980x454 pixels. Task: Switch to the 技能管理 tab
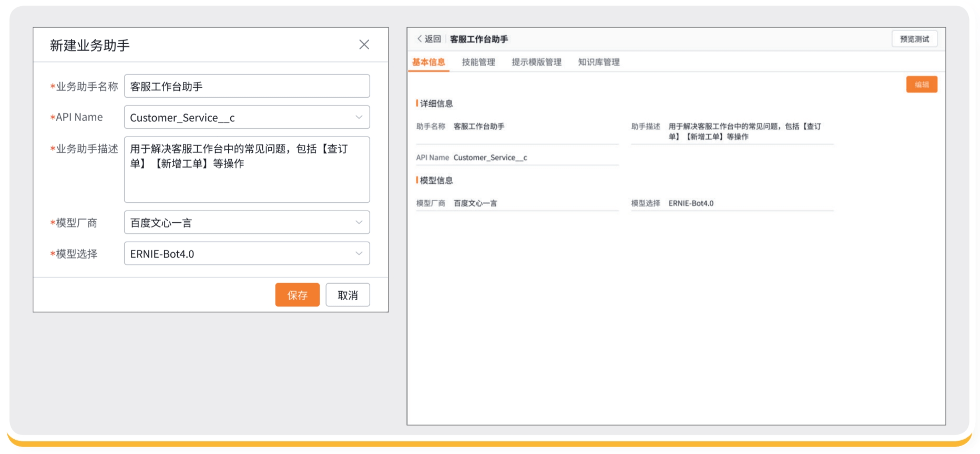click(478, 62)
